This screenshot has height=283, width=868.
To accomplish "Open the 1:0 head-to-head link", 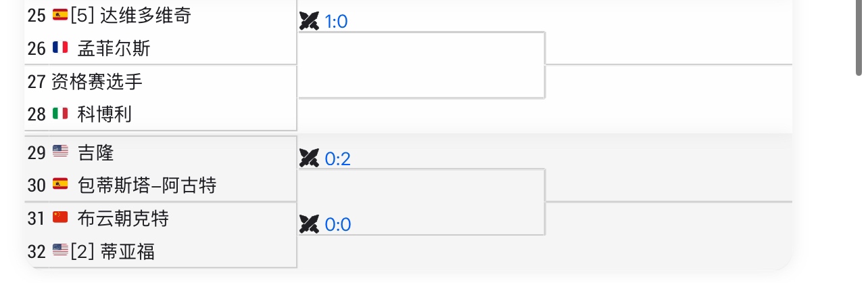I will (x=336, y=22).
